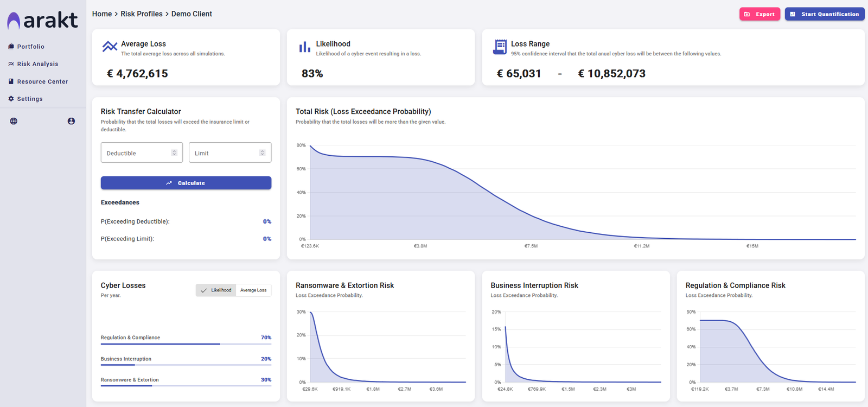Open Risk Analysis in the sidebar
The width and height of the screenshot is (868, 407).
click(37, 64)
